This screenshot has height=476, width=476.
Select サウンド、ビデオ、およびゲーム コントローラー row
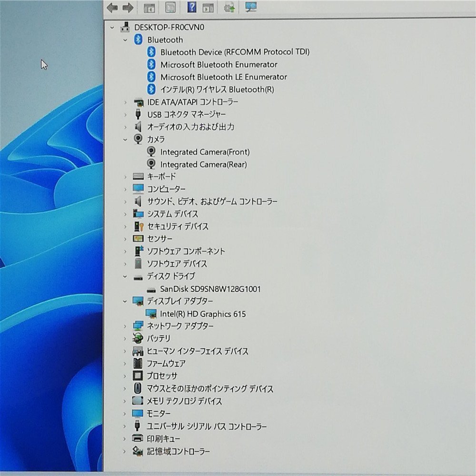212,201
